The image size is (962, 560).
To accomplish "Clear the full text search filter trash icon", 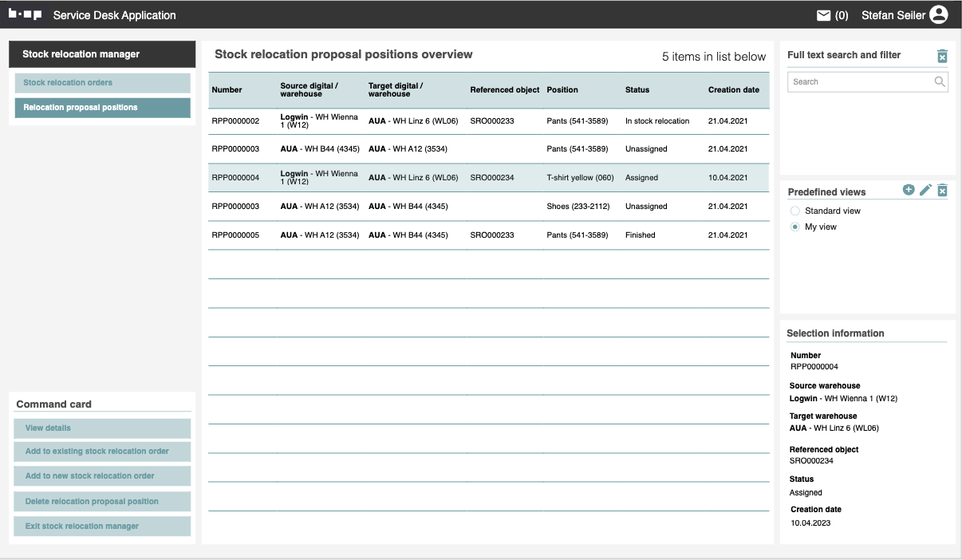I will click(942, 56).
